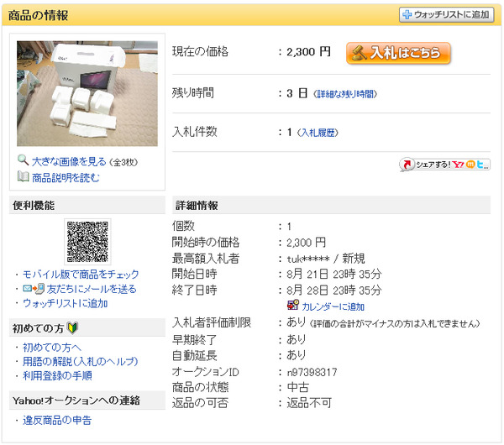Screen dimensions: 504x445
Task: Click 全3枚 image count text
Action: (123, 163)
